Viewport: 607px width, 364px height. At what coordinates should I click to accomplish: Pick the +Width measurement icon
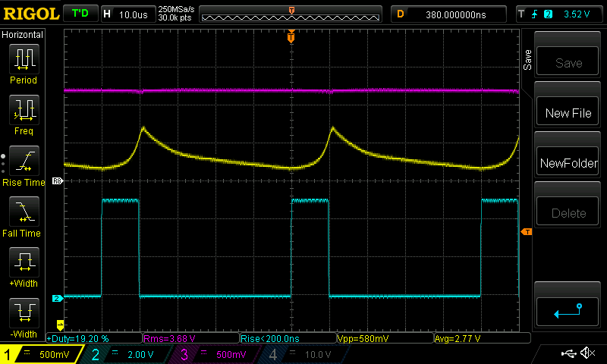pos(24,263)
